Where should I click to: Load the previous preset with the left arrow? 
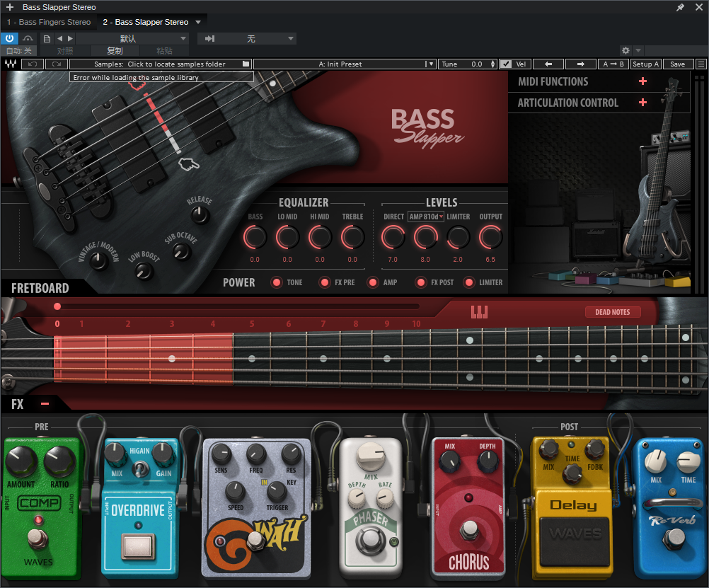(548, 64)
